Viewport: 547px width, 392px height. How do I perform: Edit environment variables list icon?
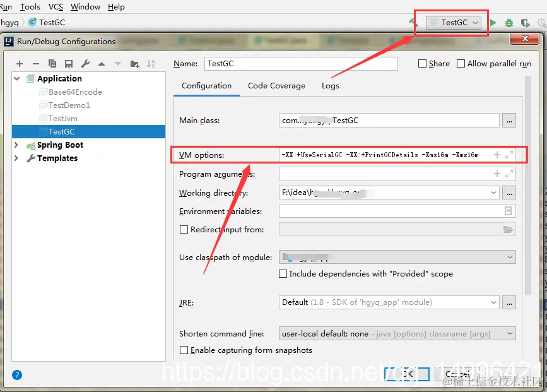pyautogui.click(x=508, y=211)
